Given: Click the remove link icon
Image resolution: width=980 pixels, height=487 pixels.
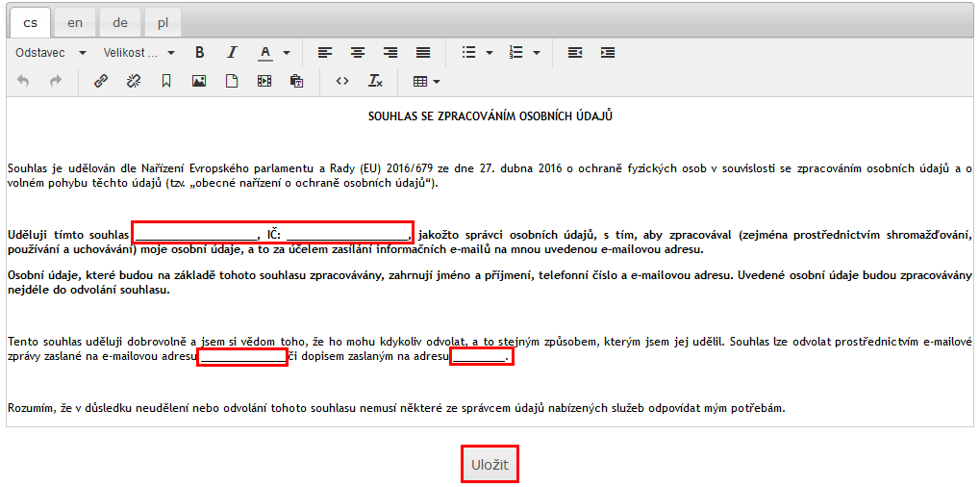Looking at the screenshot, I should coord(134,82).
